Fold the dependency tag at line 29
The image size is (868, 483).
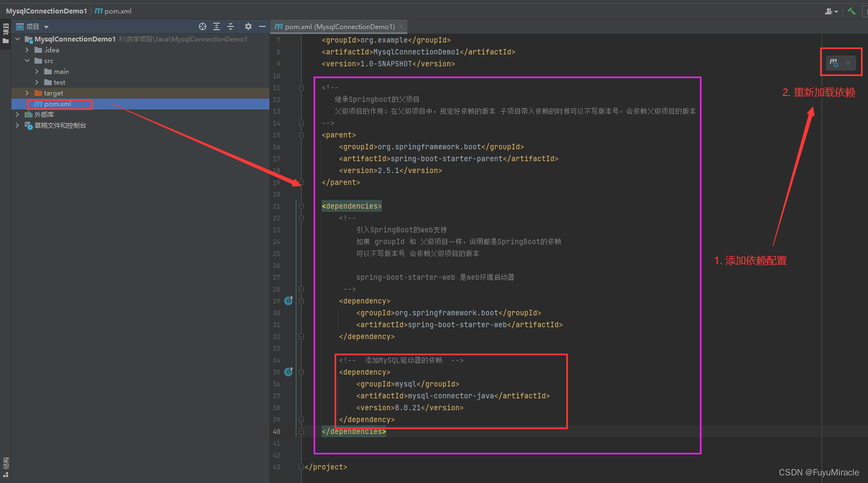302,301
